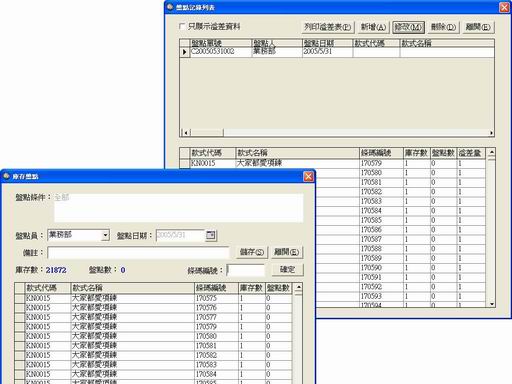Click 條碼編號 header in 盤點記錄列表 detail grid
This screenshot has height=384, width=512.
381,153
